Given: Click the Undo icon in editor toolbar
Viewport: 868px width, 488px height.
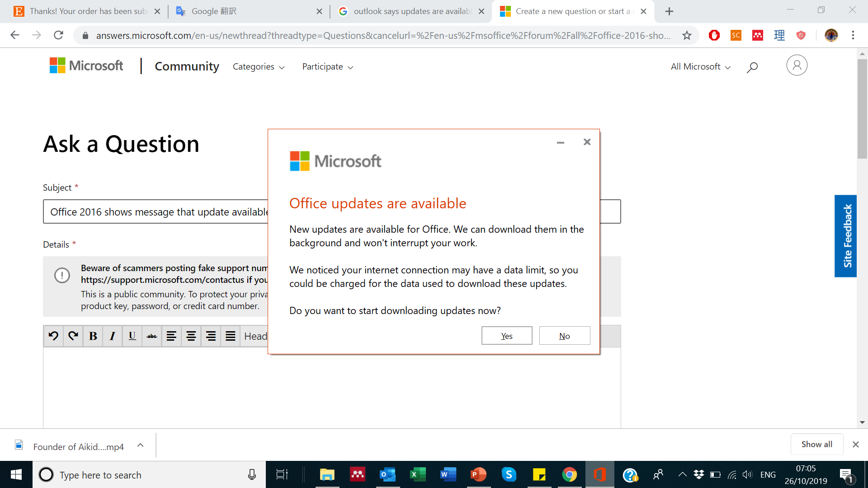Looking at the screenshot, I should pos(53,336).
